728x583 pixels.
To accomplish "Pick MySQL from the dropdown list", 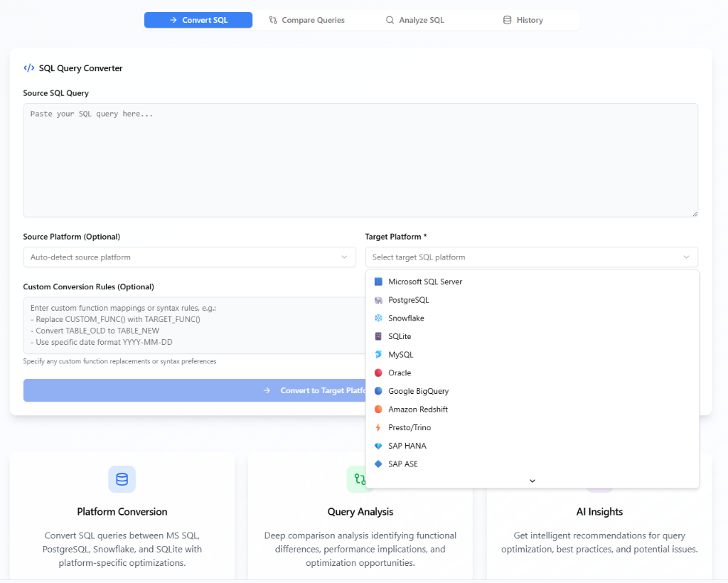I will point(532,355).
